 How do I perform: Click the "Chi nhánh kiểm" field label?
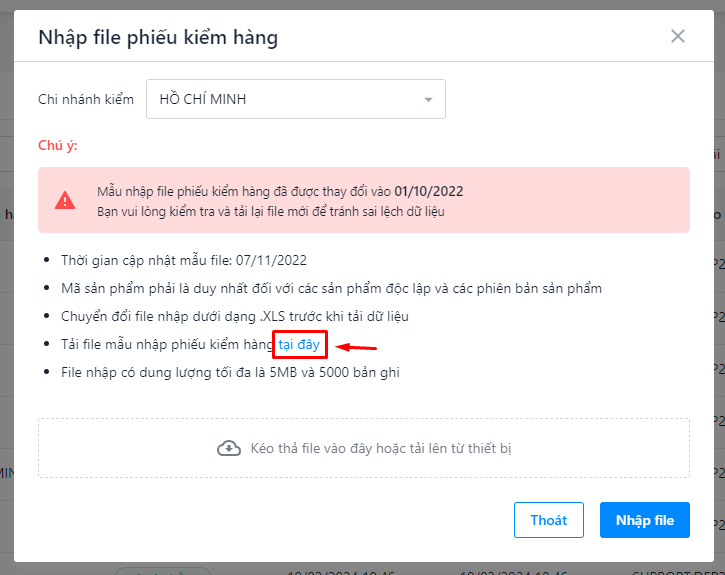[86, 100]
